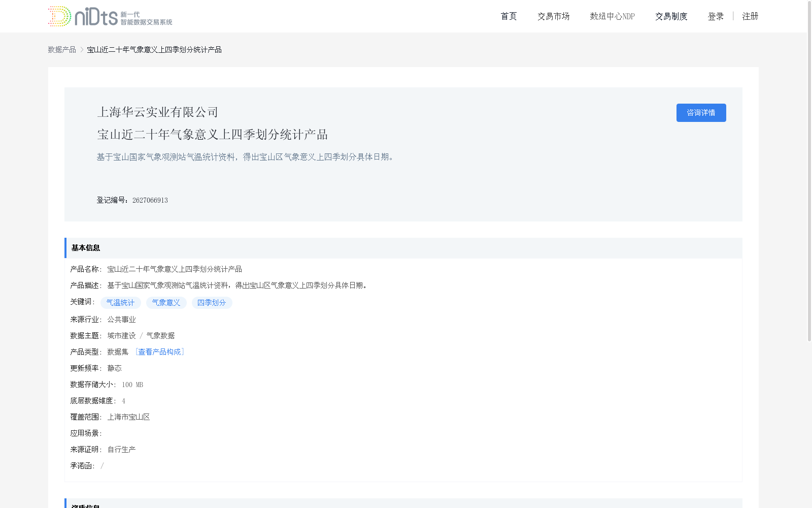Open the 数纽中心NDP menu item
Screen dimensions: 812x508
(612, 16)
